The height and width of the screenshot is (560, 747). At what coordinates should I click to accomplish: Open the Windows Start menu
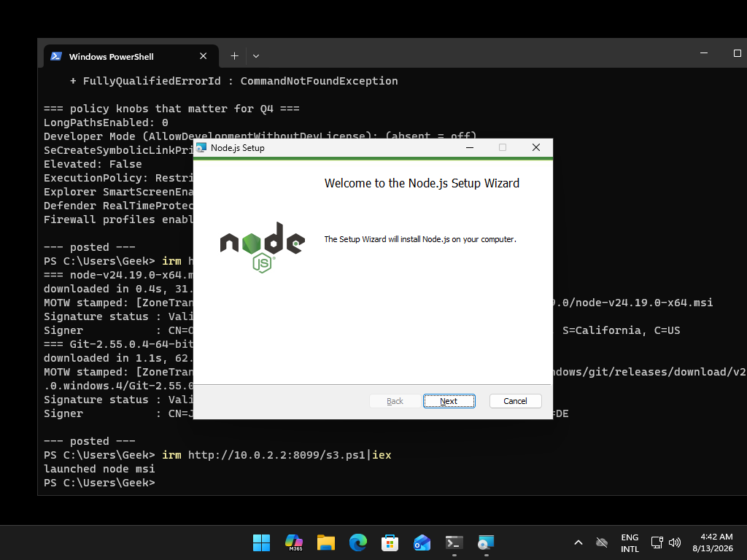[x=261, y=542]
